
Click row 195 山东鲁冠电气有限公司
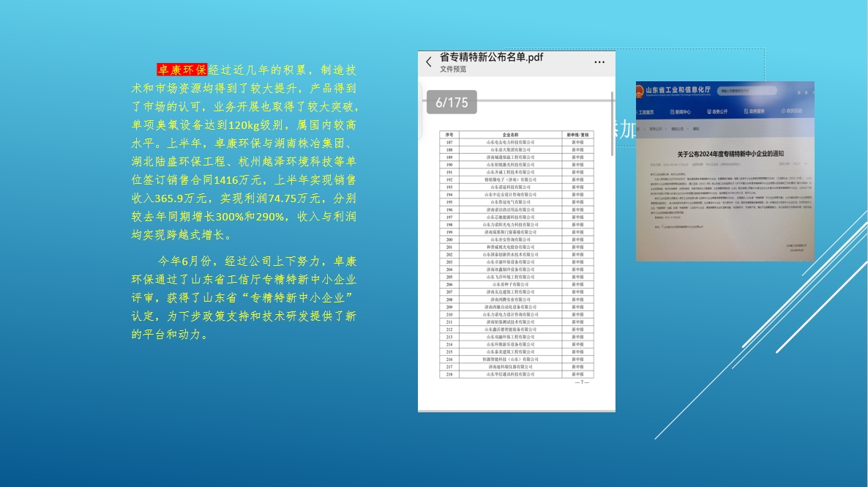(x=517, y=202)
